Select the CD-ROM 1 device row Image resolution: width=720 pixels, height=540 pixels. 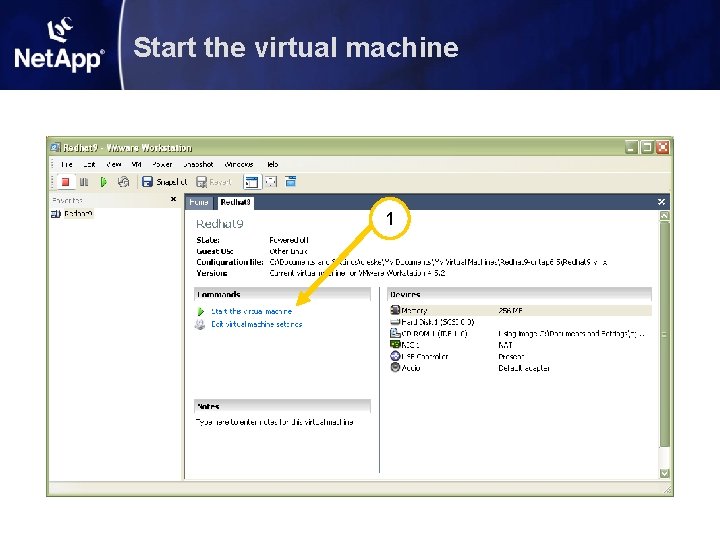520,333
